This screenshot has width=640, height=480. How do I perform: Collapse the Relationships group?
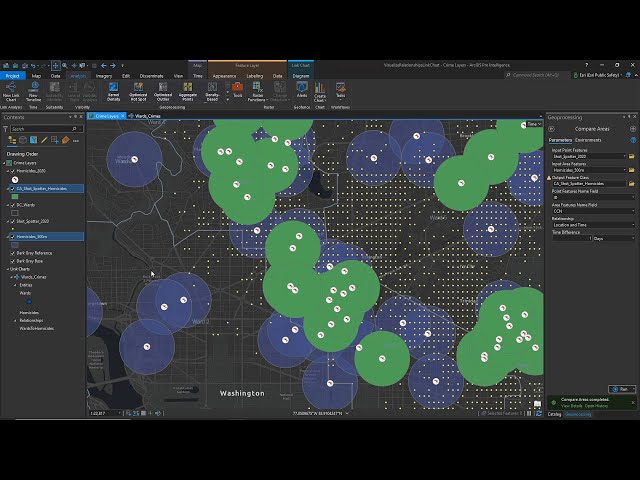point(16,320)
